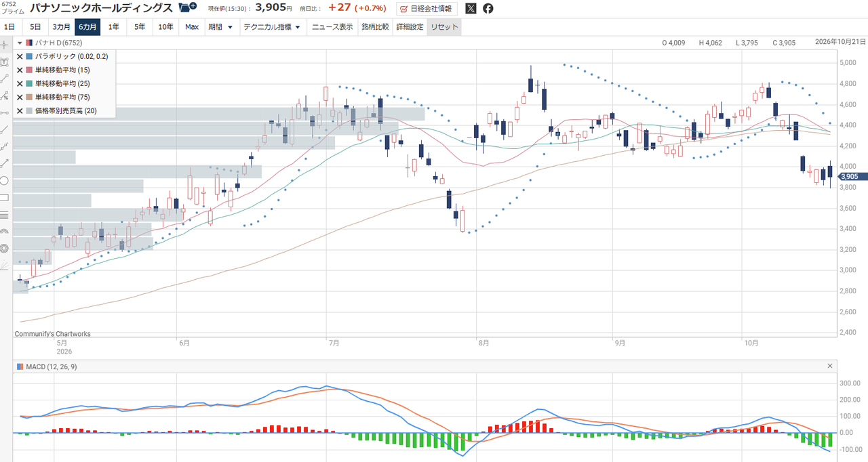Select the 1年 time range tab
Image resolution: width=868 pixels, height=462 pixels.
(x=114, y=27)
